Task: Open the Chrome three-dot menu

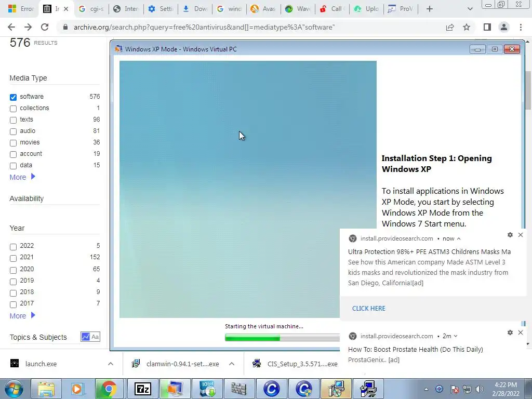Action: tap(521, 27)
